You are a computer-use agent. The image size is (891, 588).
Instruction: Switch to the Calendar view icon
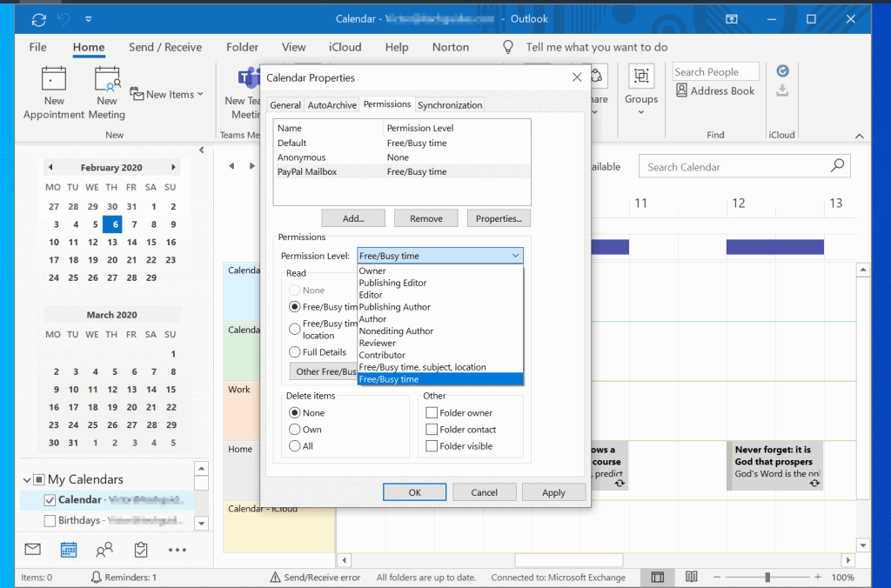[x=70, y=549]
